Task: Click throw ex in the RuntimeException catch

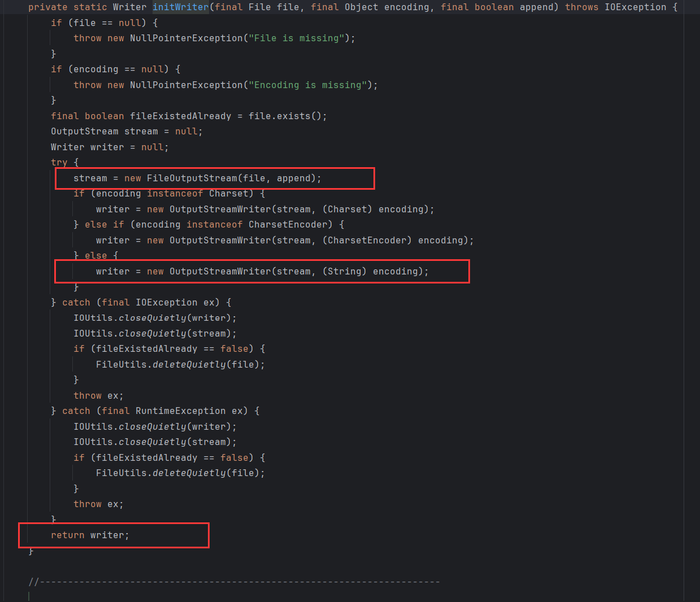Action: point(98,504)
